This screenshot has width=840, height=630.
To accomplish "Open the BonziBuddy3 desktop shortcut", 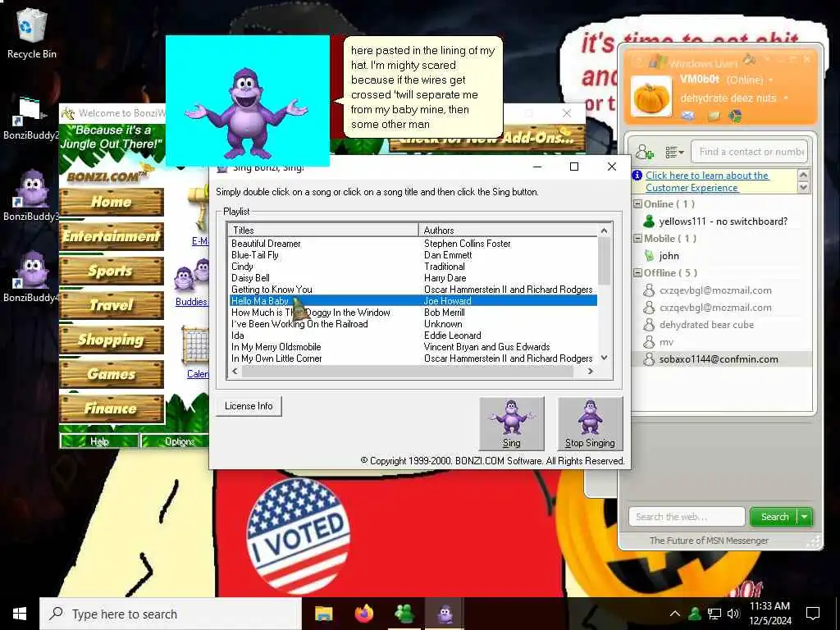I will [x=32, y=195].
